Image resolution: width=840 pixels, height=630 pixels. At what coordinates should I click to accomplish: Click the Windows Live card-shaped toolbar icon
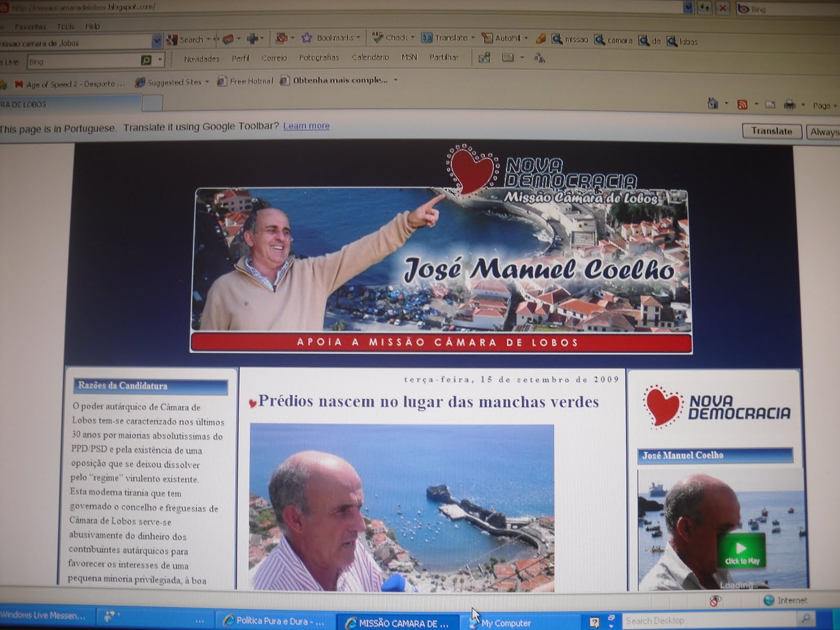tap(508, 58)
